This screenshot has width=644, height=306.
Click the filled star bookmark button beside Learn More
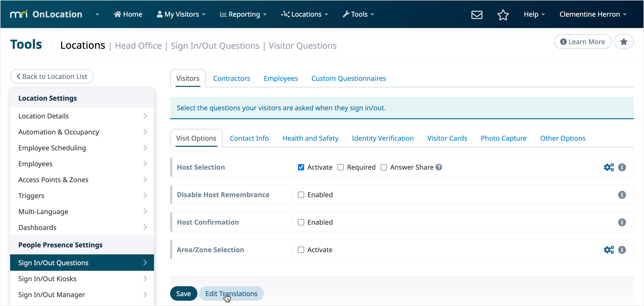(624, 42)
